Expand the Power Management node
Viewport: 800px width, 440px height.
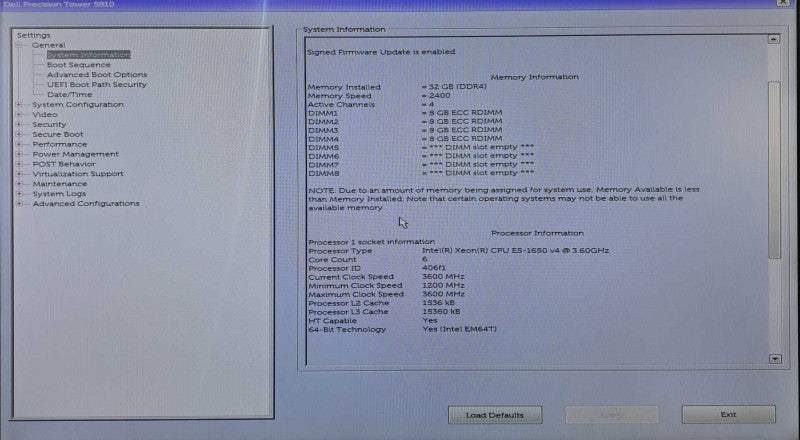click(19, 154)
